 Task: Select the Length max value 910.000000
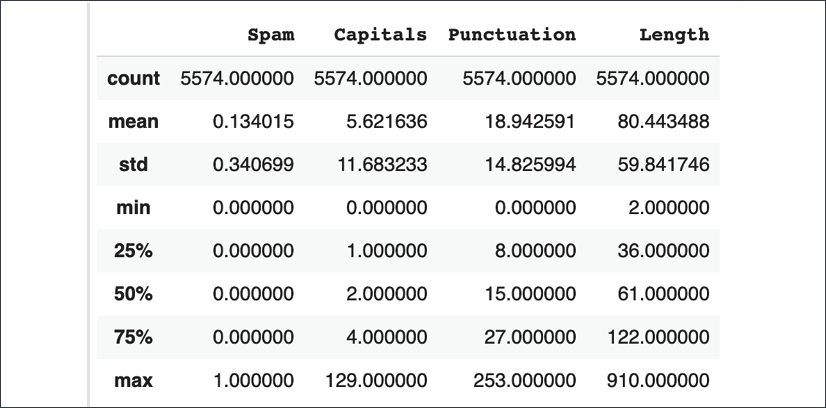click(658, 381)
